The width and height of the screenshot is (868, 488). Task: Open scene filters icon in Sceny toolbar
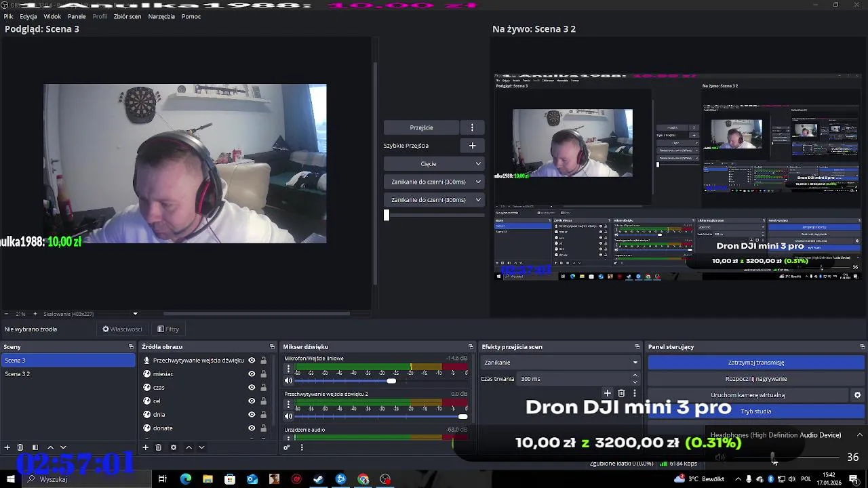pos(35,447)
